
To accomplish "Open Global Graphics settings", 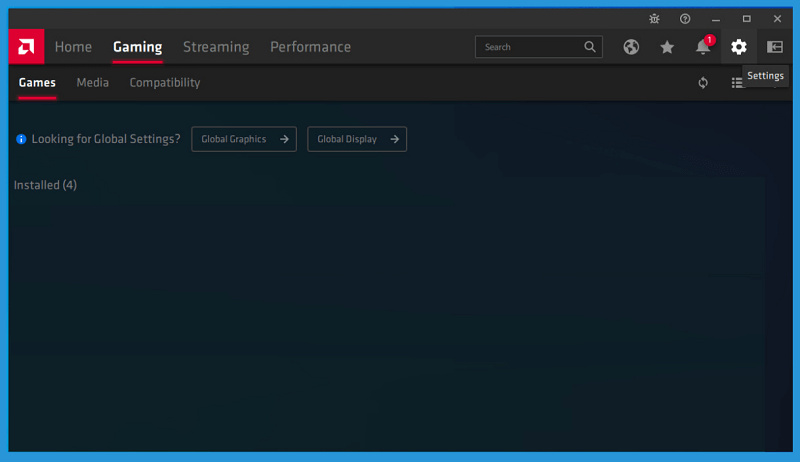I will [x=244, y=139].
